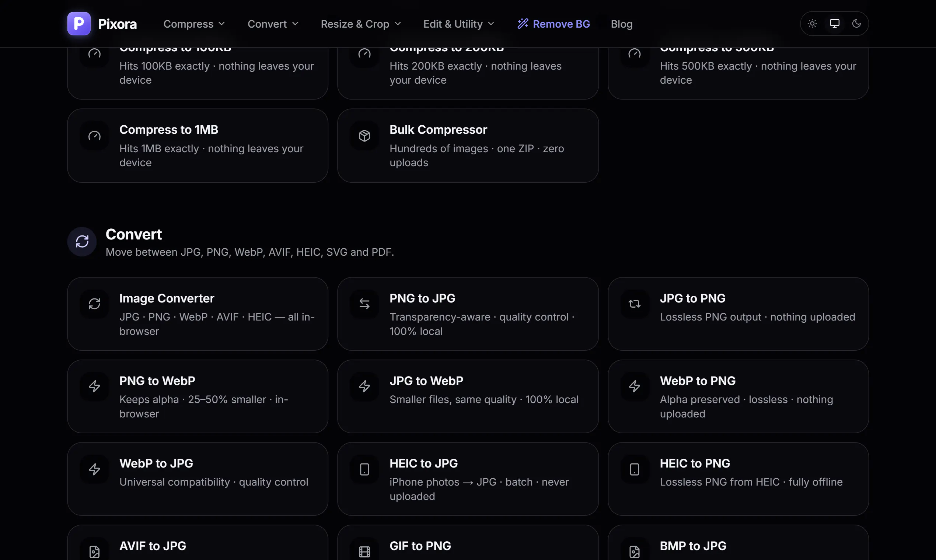Expand the Compress dropdown menu

click(x=194, y=24)
